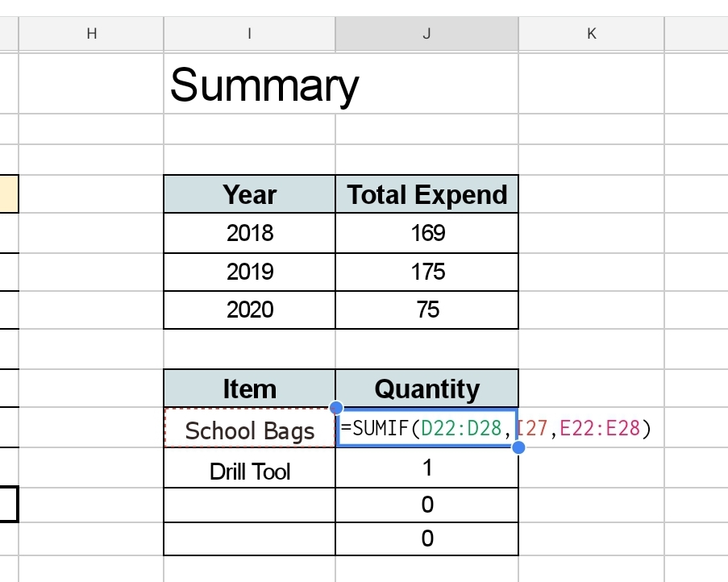The width and height of the screenshot is (728, 582).
Task: Click the column J header
Action: click(426, 33)
